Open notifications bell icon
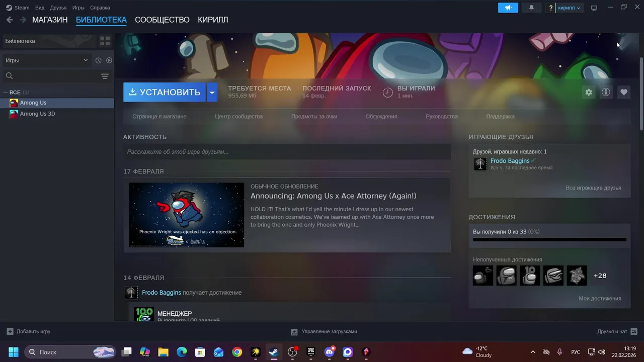The width and height of the screenshot is (644, 362). pyautogui.click(x=531, y=8)
